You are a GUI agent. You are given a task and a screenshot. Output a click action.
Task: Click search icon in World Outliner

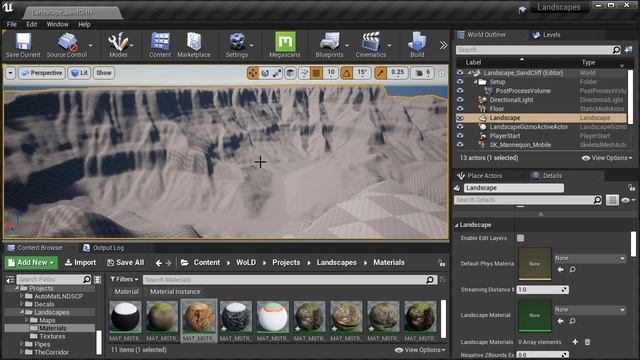click(x=616, y=50)
